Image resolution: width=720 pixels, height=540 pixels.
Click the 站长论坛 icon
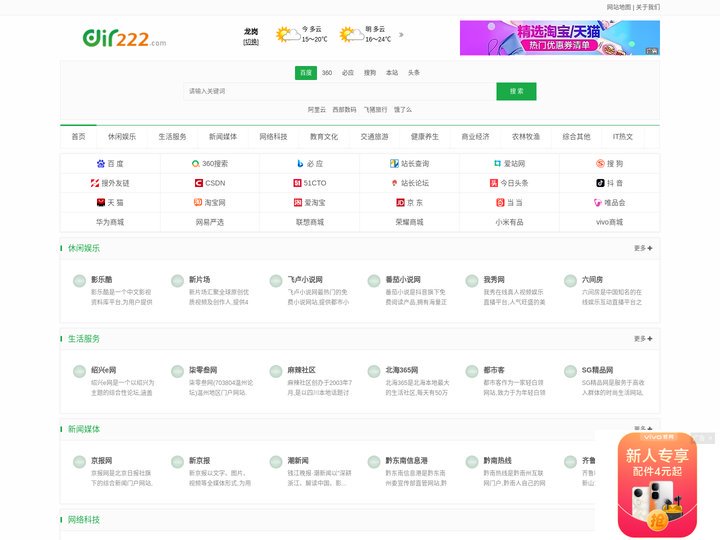[394, 183]
